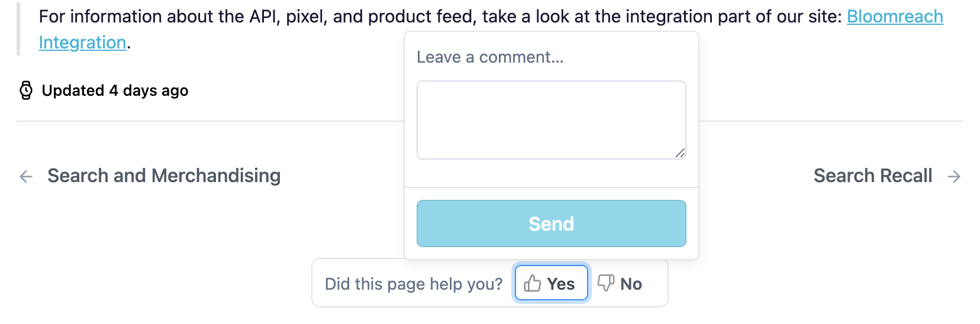This screenshot has height=324, width=980.
Task: Click the Updated 4 days ago text
Action: tap(115, 90)
